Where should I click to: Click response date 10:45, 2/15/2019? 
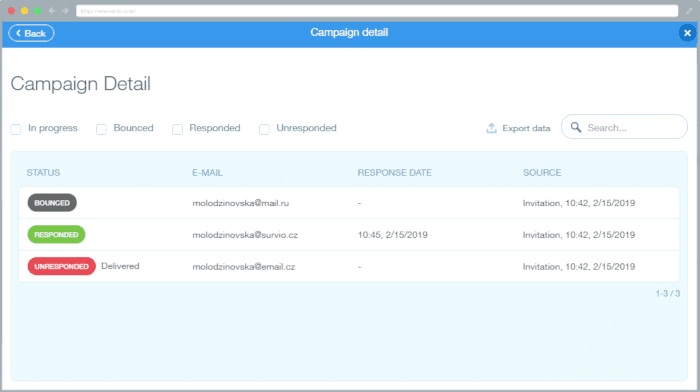tap(392, 235)
